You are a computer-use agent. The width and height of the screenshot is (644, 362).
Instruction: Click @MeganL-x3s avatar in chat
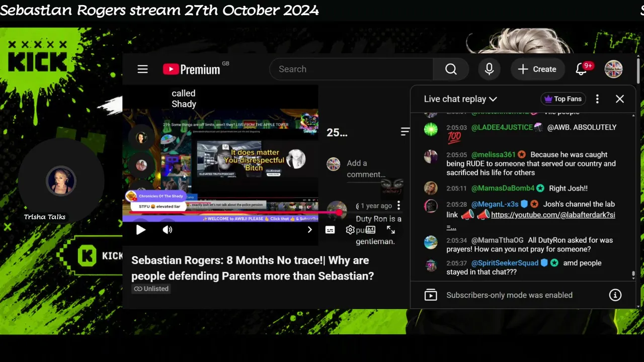(431, 206)
